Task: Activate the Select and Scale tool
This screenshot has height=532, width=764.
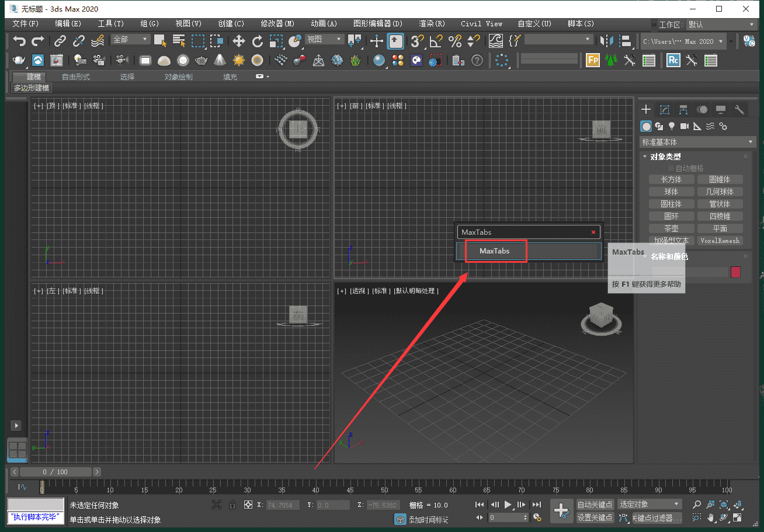Action: click(276, 41)
